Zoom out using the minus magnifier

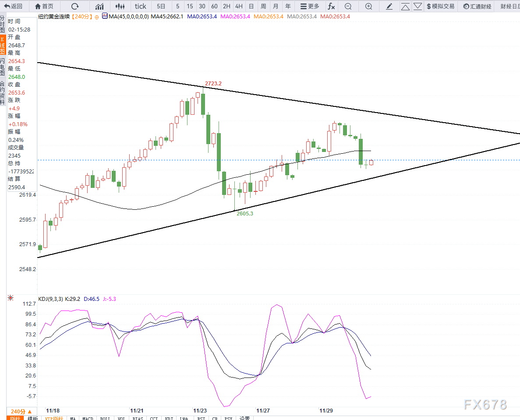(348, 6)
